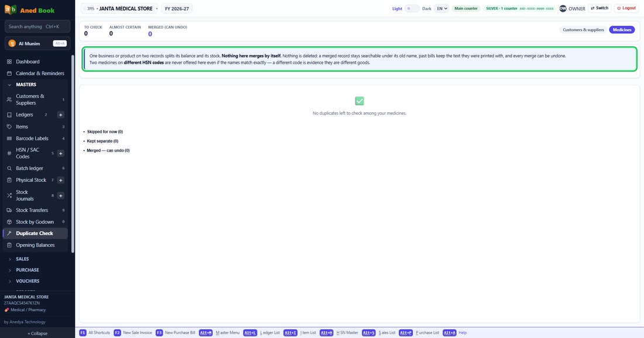Click Alt+S Sales List shortcut
Screen dimensions: 644x338
[x=379, y=333]
